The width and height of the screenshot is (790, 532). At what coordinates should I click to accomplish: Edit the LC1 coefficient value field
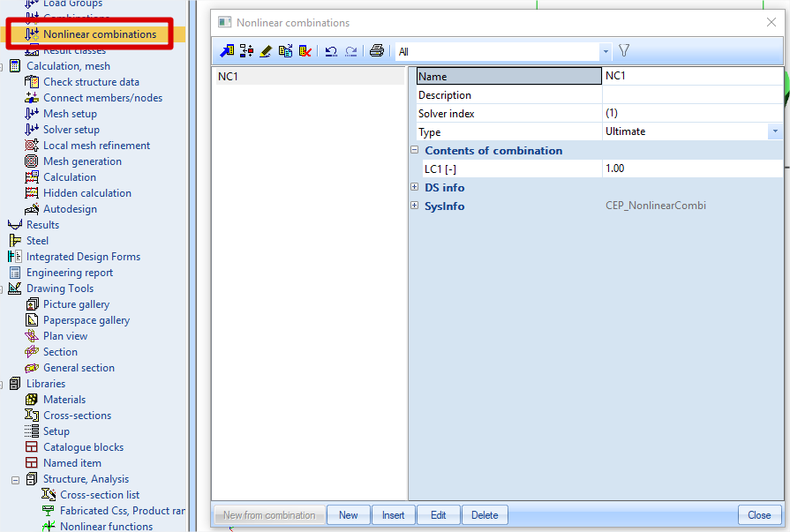coord(691,169)
